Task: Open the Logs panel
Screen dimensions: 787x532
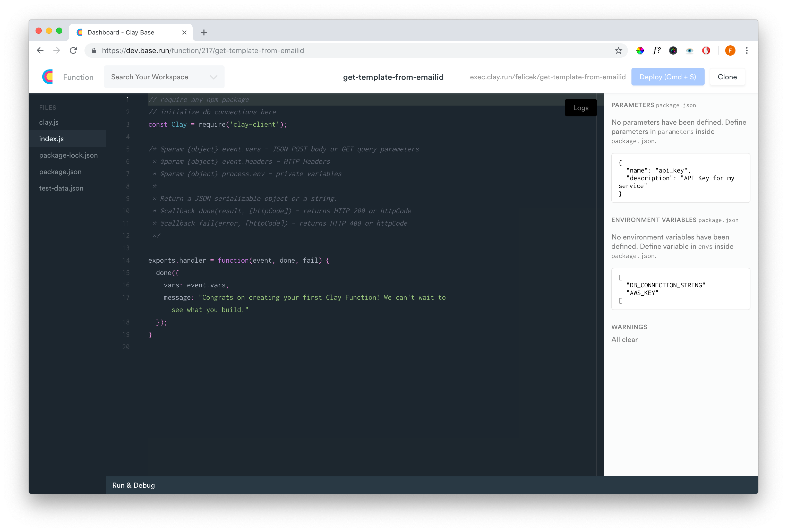Action: (580, 108)
